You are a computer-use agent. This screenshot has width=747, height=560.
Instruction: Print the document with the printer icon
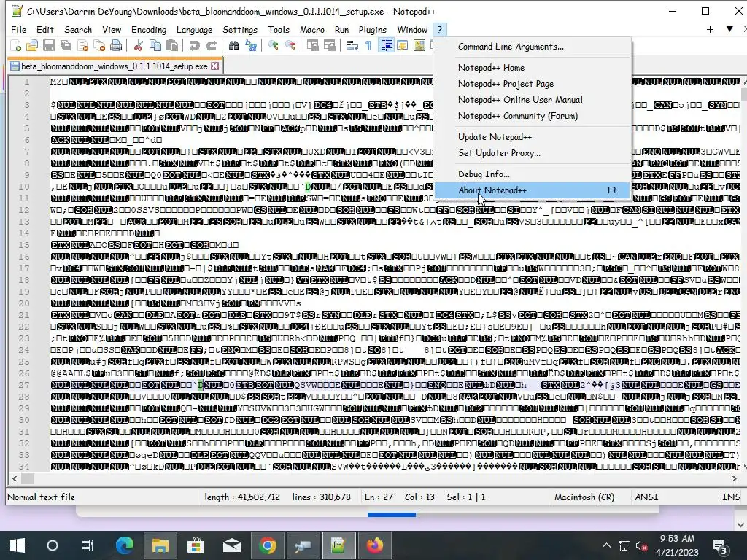point(116,46)
